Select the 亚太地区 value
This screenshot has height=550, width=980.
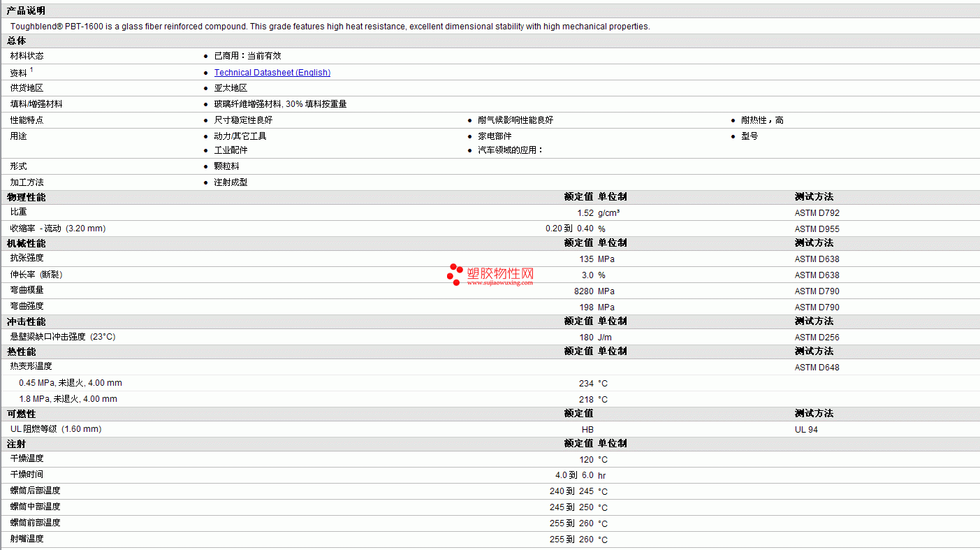pos(231,88)
